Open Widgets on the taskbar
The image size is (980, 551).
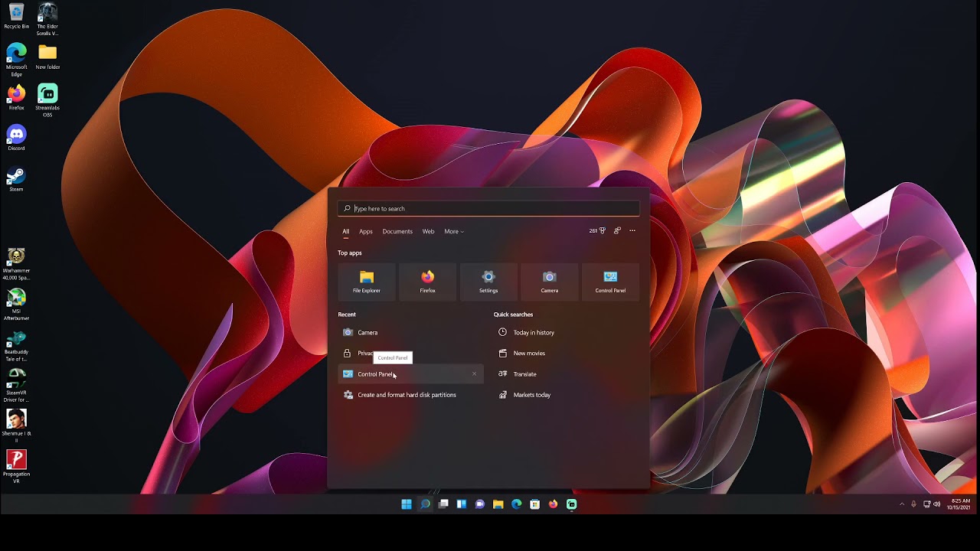coord(462,504)
